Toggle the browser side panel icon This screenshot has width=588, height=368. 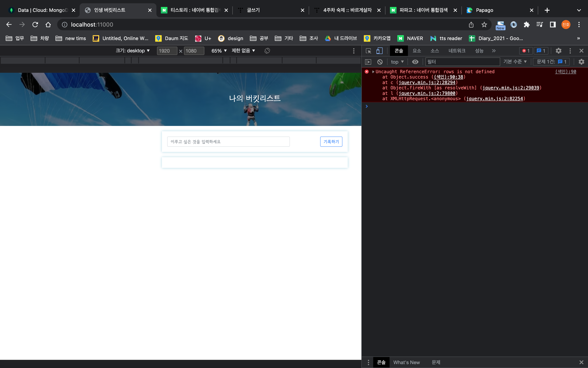tap(553, 25)
